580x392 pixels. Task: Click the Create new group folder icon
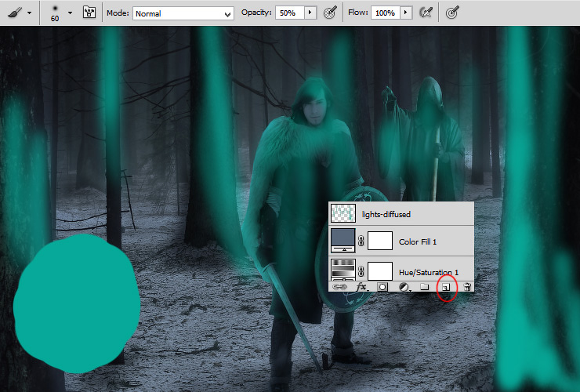point(425,286)
